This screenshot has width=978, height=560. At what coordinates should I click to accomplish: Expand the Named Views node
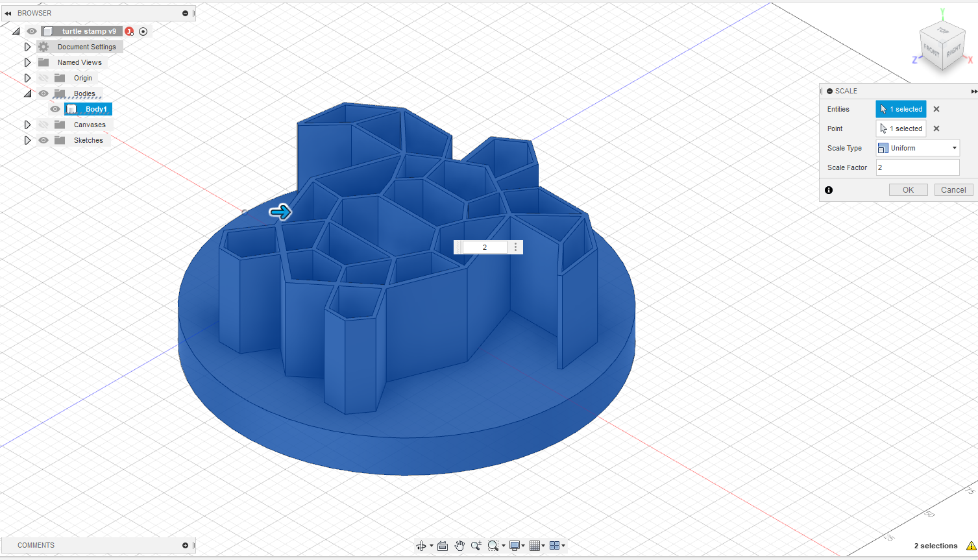27,62
